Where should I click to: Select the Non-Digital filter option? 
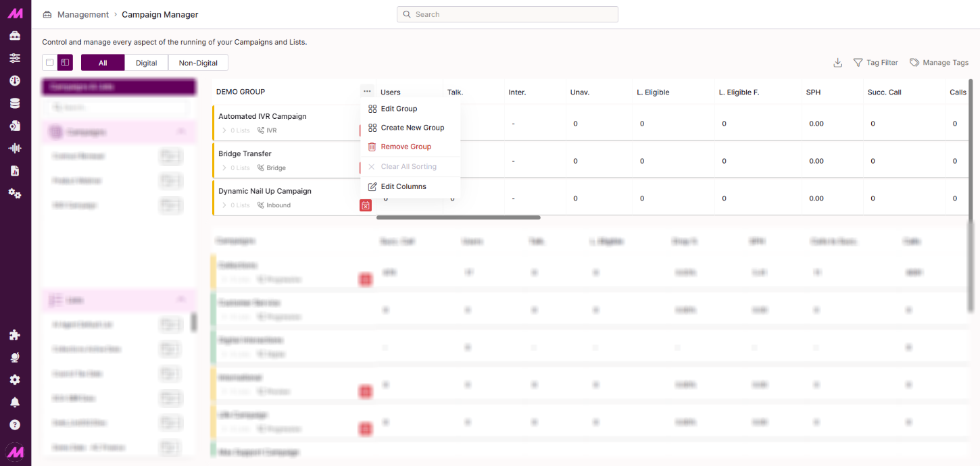198,63
